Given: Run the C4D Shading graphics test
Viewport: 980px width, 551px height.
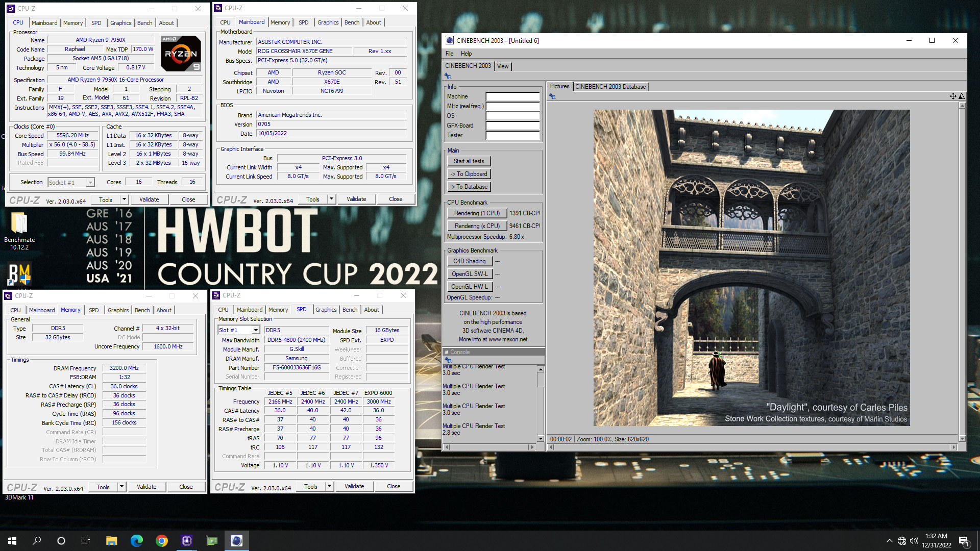Looking at the screenshot, I should [470, 261].
